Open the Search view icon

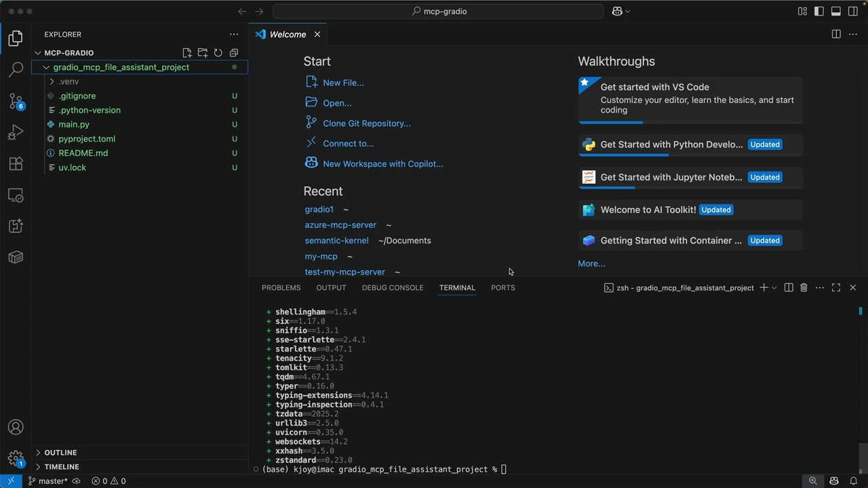coord(16,70)
